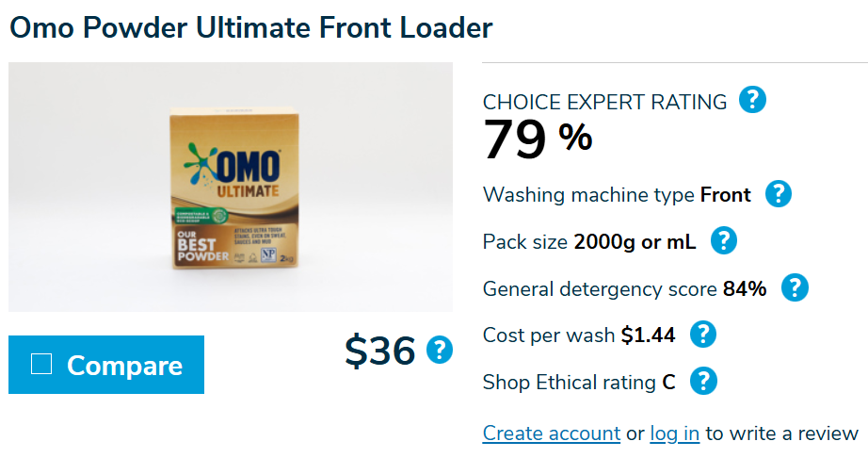Image resolution: width=868 pixels, height=458 pixels.
Task: Open the Create account link
Action: [551, 433]
